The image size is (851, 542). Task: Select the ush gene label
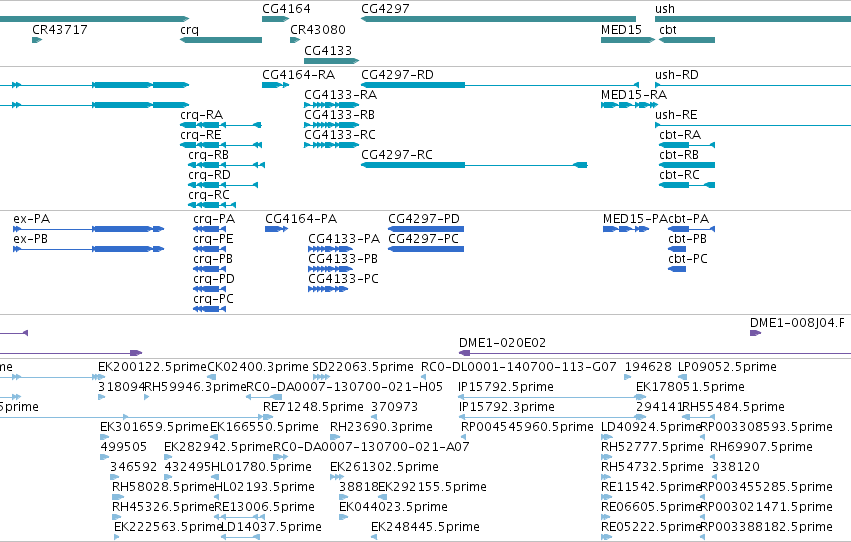(665, 9)
